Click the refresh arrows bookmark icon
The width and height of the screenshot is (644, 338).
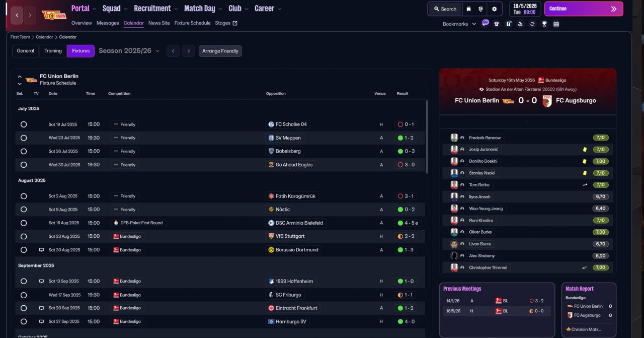pyautogui.click(x=532, y=24)
